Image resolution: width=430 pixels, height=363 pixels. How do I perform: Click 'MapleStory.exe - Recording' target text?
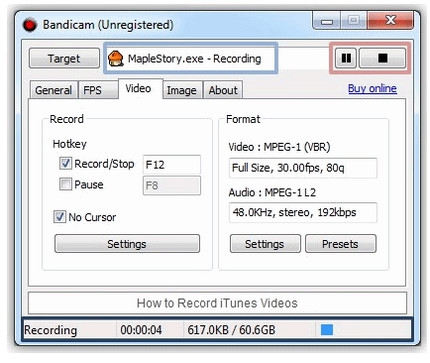tap(195, 59)
